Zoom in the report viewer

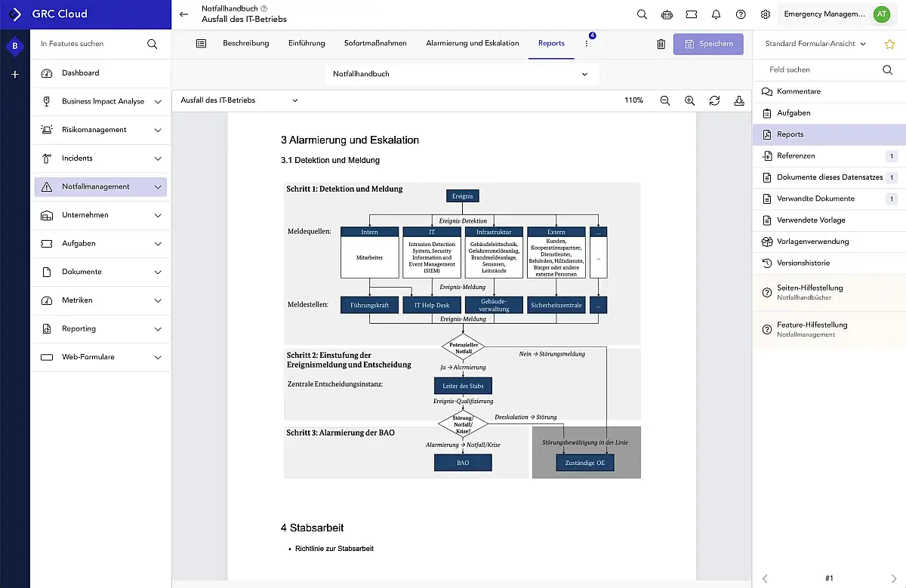click(x=689, y=100)
